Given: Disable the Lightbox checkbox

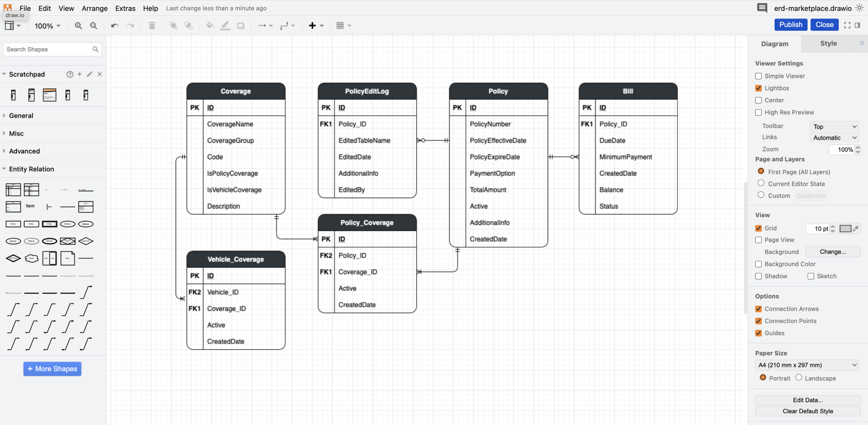Looking at the screenshot, I should tap(759, 88).
